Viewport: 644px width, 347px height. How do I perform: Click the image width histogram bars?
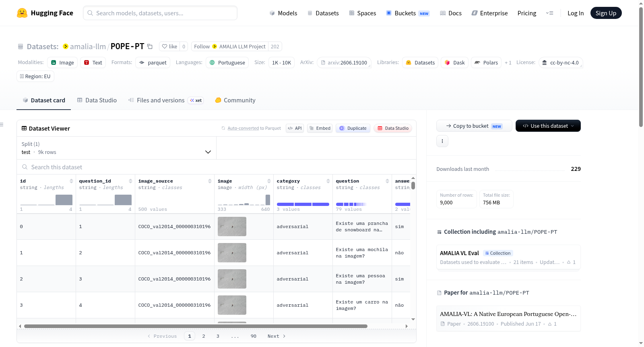tap(244, 200)
